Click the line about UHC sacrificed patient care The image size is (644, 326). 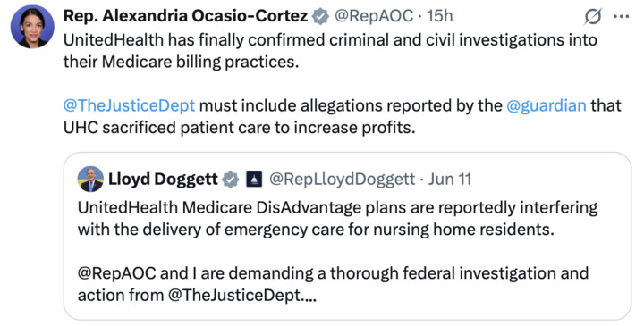pos(240,128)
